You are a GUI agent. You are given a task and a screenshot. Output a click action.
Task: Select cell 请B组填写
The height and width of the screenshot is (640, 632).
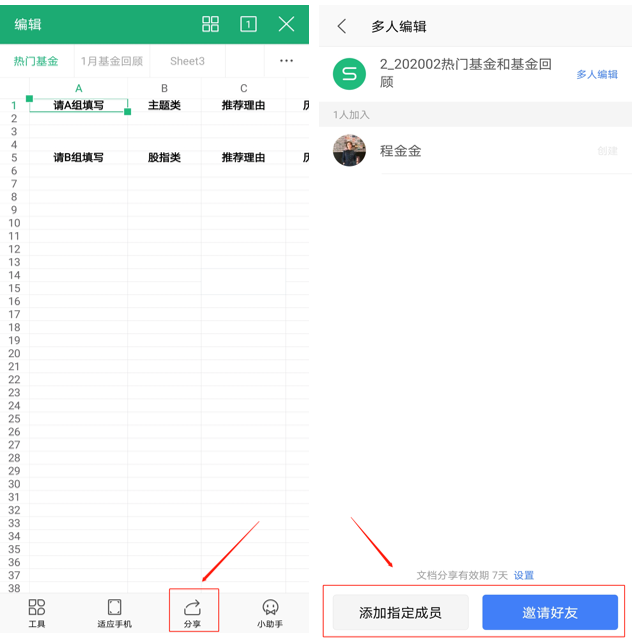tap(78, 158)
